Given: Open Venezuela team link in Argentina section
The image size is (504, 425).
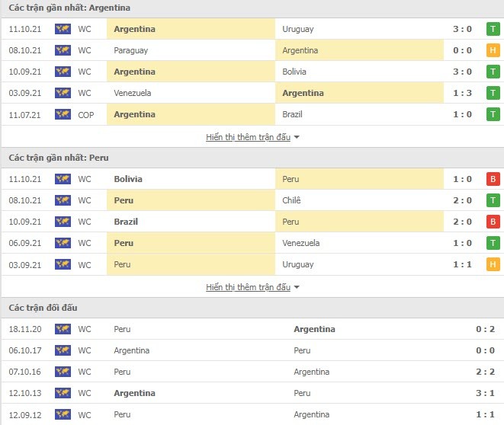Looking at the screenshot, I should 133,93.
